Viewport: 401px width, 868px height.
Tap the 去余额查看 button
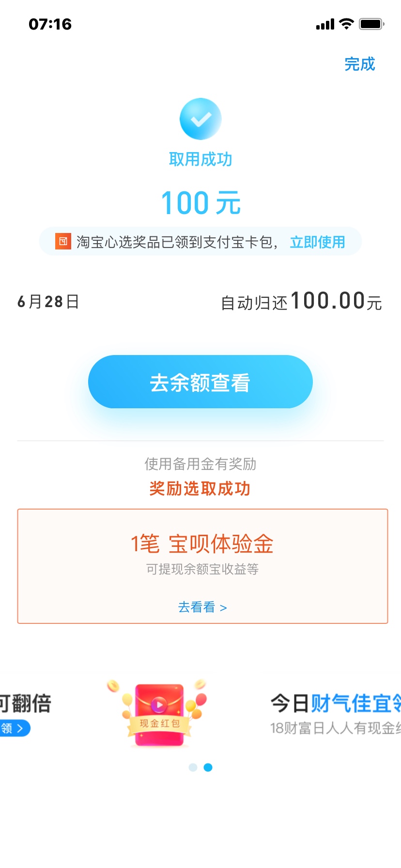[x=200, y=382]
